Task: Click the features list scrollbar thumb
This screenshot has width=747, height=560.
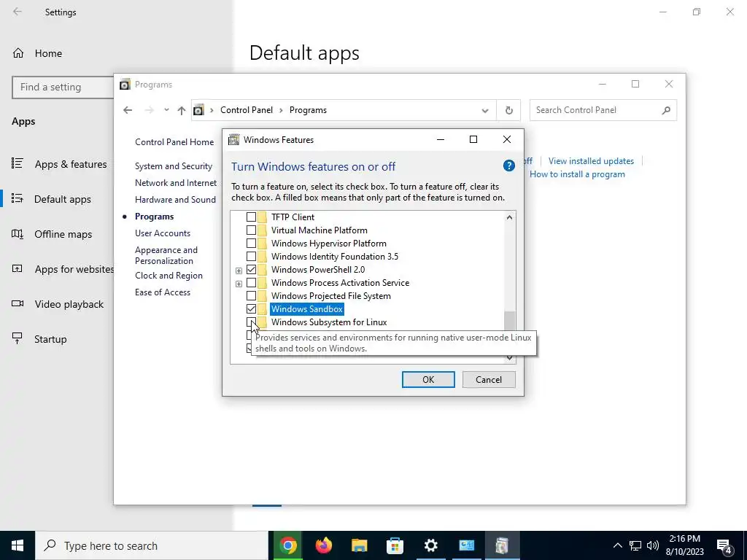Action: coord(509,321)
